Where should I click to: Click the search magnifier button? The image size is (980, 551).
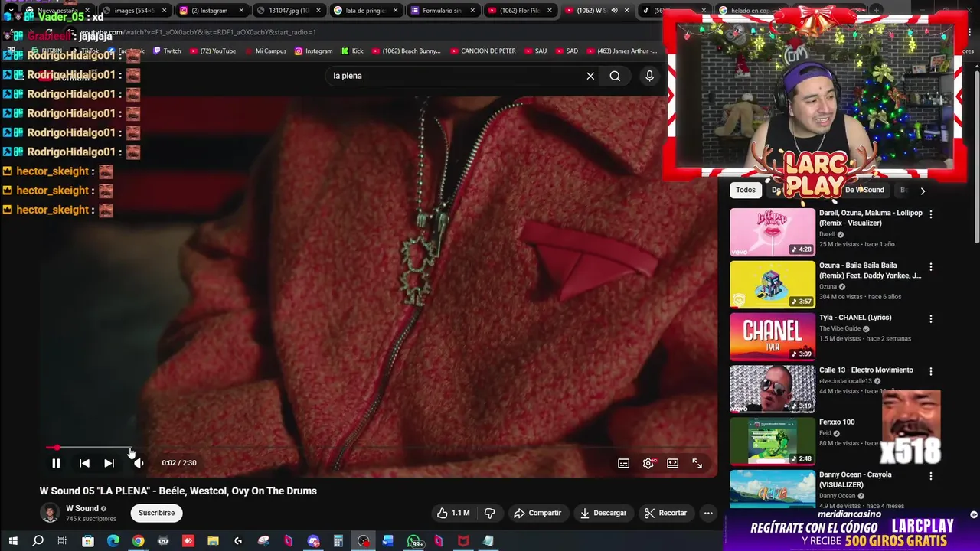(615, 76)
